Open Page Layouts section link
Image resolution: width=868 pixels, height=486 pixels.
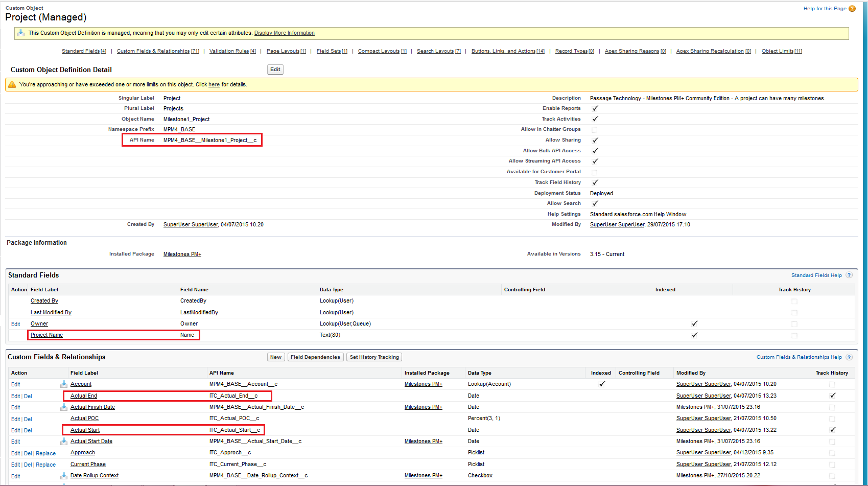[x=286, y=51]
